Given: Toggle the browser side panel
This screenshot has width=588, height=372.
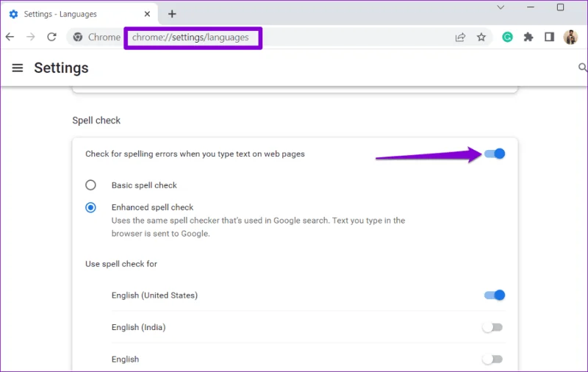Looking at the screenshot, I should pyautogui.click(x=549, y=37).
